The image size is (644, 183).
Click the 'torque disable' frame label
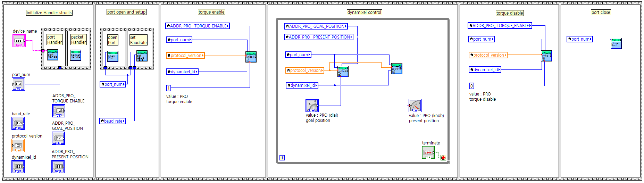click(510, 13)
